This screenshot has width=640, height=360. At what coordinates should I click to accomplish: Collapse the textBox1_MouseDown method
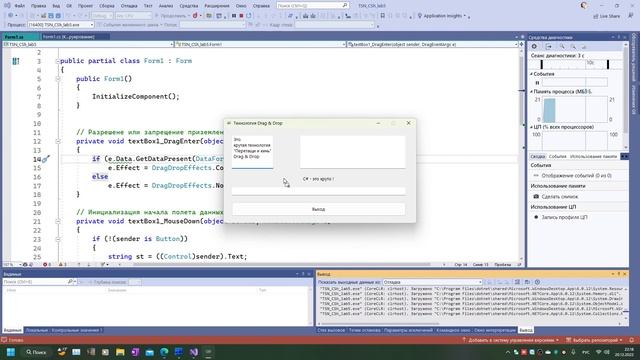(58, 221)
